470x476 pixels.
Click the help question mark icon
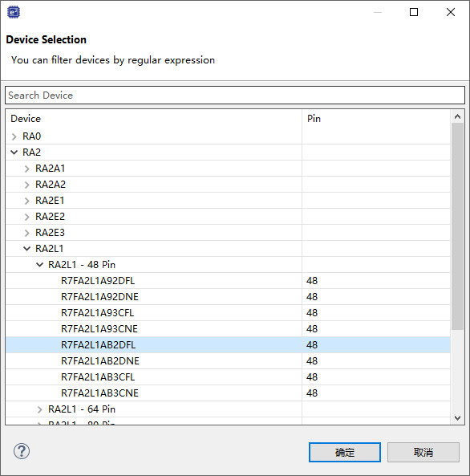[22, 451]
